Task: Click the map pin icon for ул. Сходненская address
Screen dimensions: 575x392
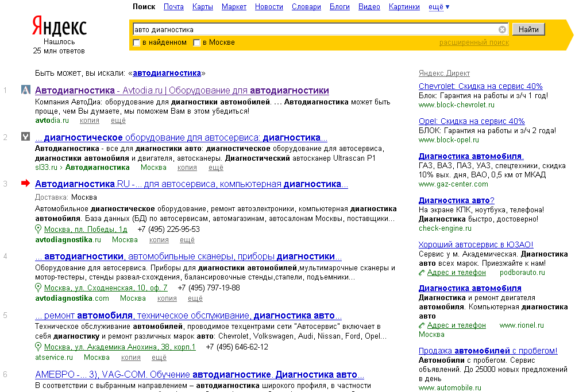Action: [38, 288]
